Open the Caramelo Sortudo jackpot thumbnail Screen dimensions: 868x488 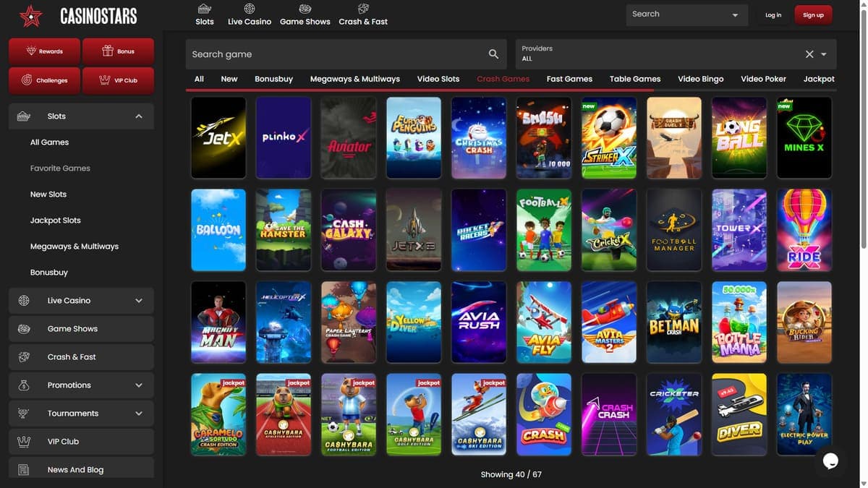218,414
